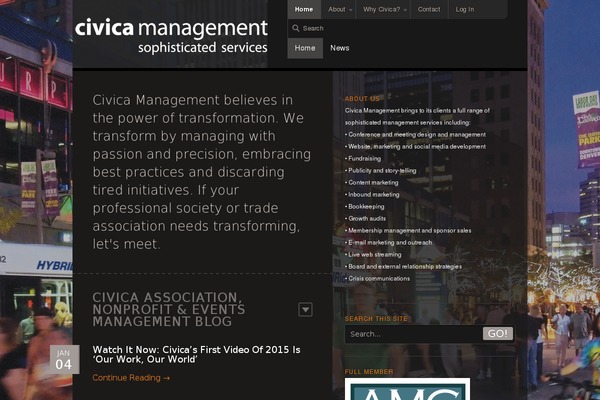The height and width of the screenshot is (400, 600).
Task: Click the 'Crisis communications' item
Action: (x=377, y=279)
